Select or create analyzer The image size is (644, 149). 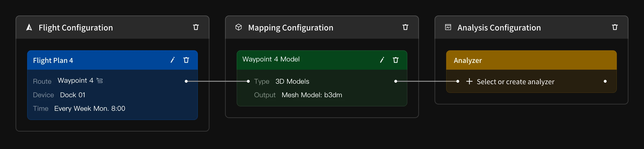click(515, 82)
